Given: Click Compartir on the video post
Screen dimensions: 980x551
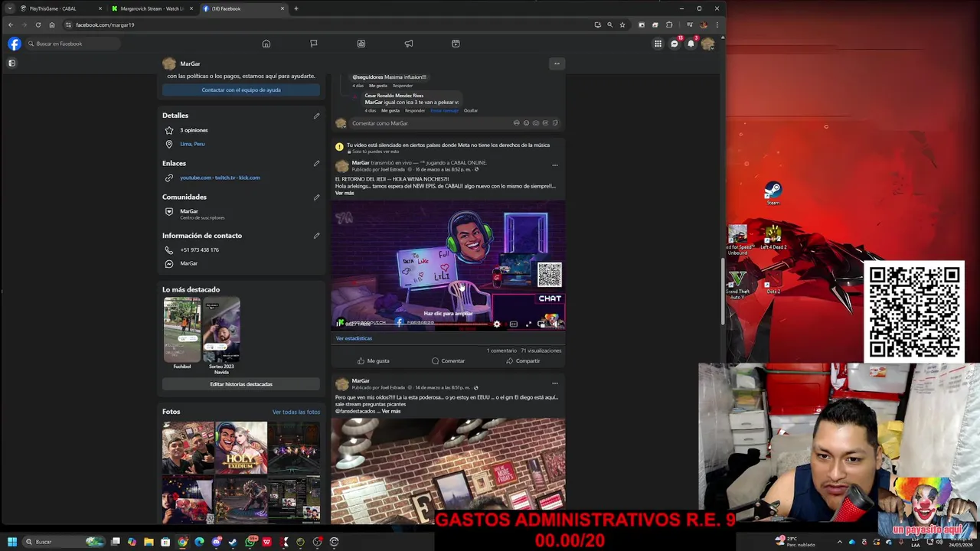Looking at the screenshot, I should (523, 360).
